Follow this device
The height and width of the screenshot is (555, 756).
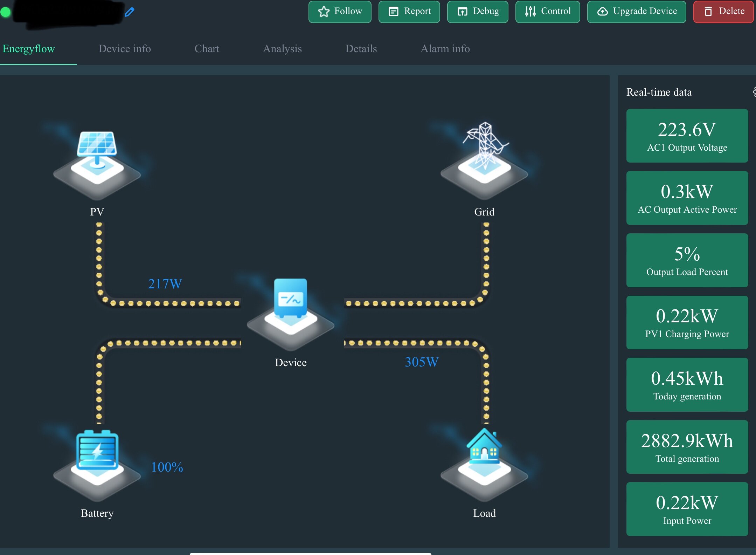(340, 12)
